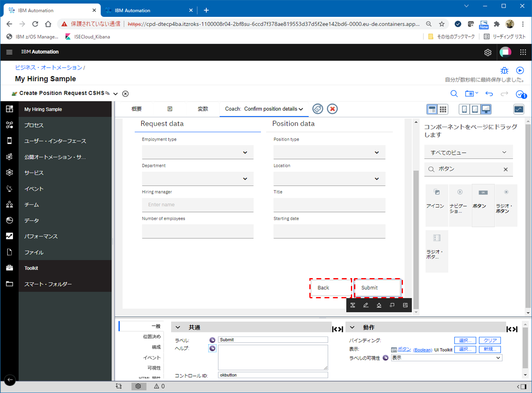Click バインディング 選択 button
Image resolution: width=532 pixels, height=393 pixels.
pyautogui.click(x=465, y=341)
